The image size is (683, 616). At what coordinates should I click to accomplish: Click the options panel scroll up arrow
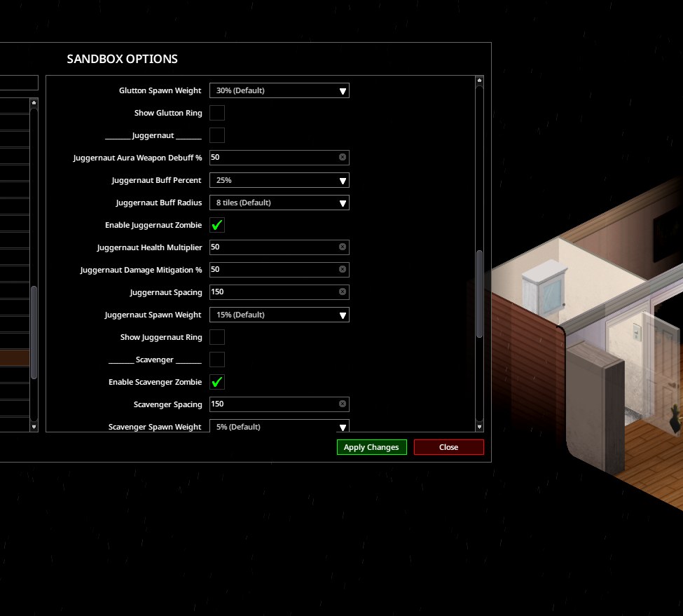tap(479, 81)
